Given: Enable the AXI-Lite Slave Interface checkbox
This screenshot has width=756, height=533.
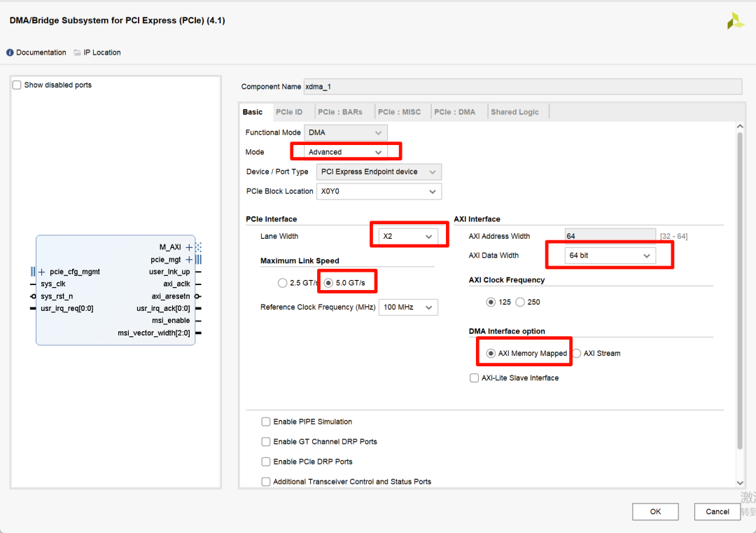Looking at the screenshot, I should pyautogui.click(x=474, y=378).
